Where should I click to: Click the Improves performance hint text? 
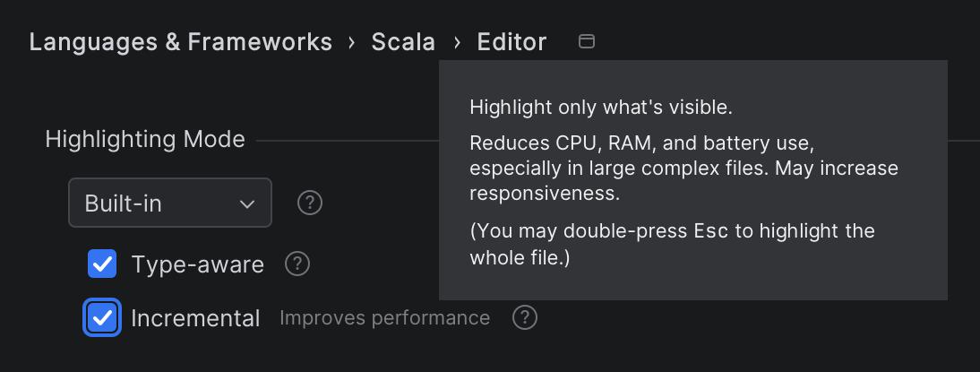point(384,318)
